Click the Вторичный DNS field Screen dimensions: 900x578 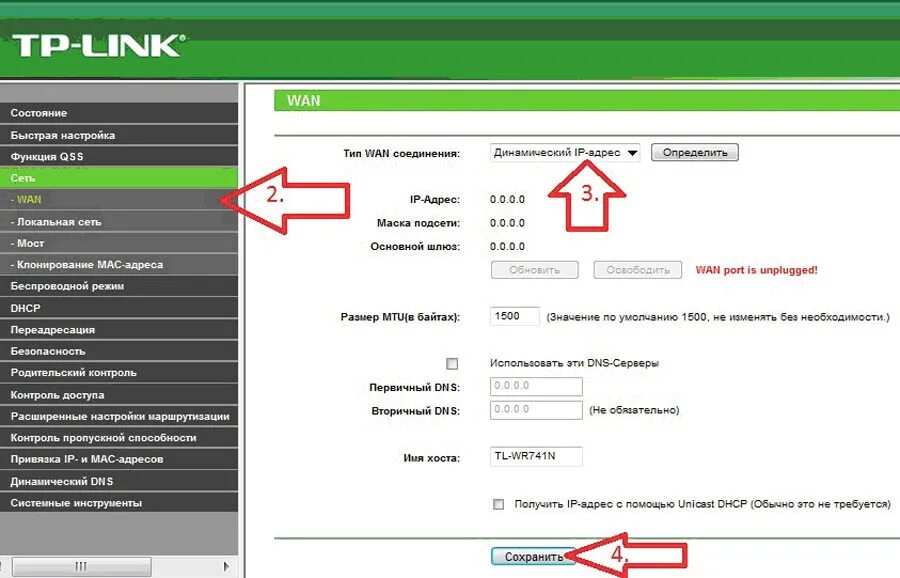point(536,410)
